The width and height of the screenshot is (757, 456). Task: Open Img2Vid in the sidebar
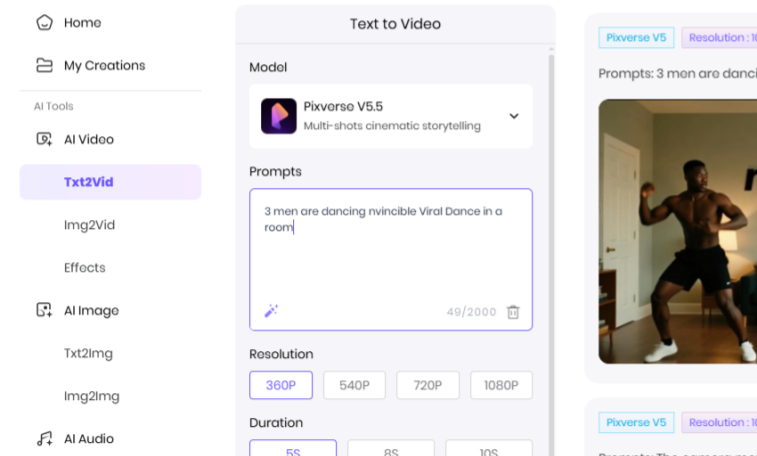89,225
